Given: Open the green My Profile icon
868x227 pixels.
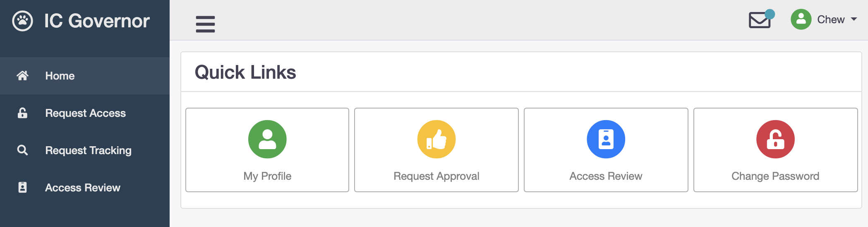Looking at the screenshot, I should tap(267, 139).
